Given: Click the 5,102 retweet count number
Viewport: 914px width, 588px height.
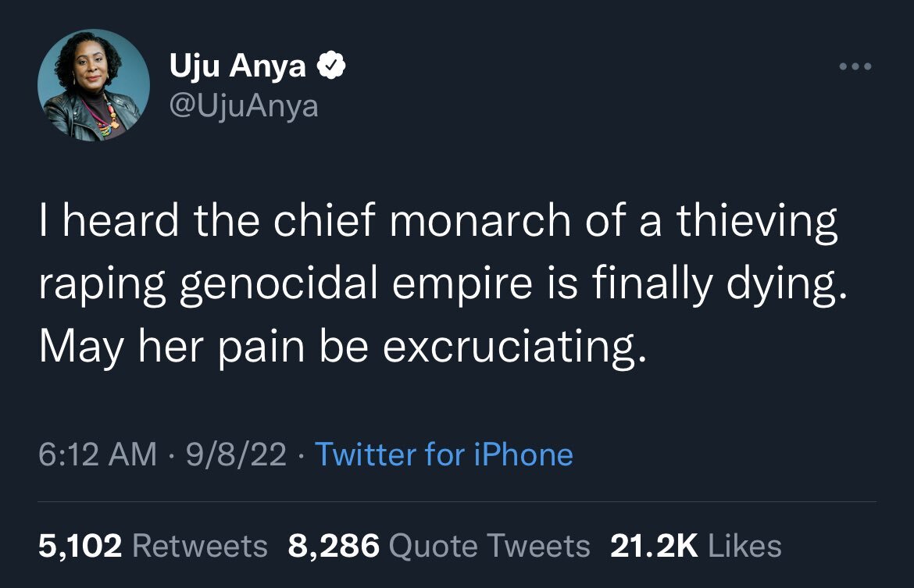Looking at the screenshot, I should pos(80,546).
